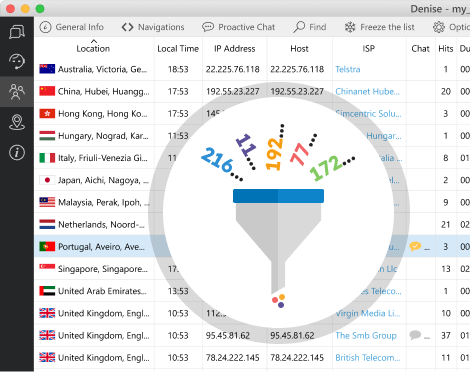The height and width of the screenshot is (372, 470).
Task: Click hits value 37
Action: click(446, 336)
